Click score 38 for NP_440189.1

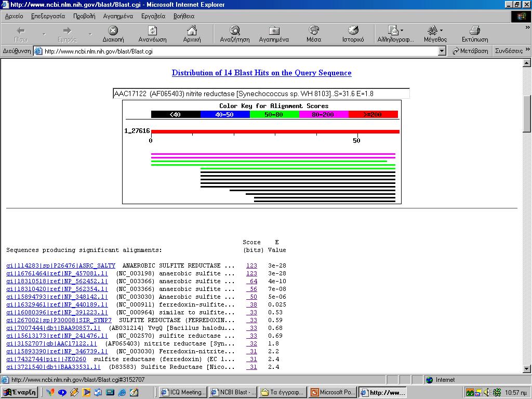pyautogui.click(x=252, y=304)
